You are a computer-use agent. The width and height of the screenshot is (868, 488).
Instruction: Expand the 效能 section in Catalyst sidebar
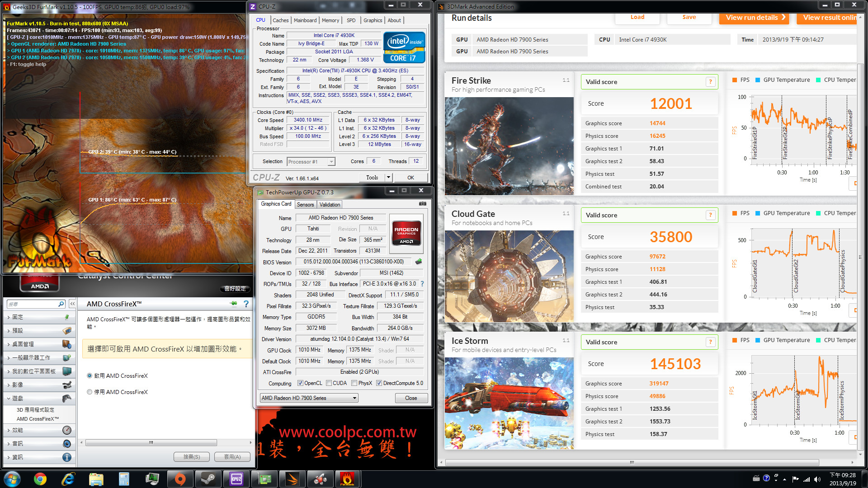[x=38, y=430]
